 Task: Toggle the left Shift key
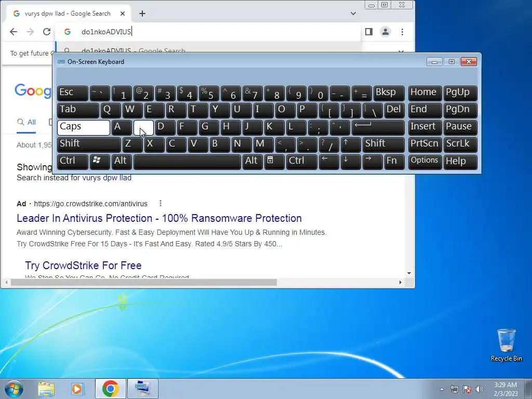(89, 144)
